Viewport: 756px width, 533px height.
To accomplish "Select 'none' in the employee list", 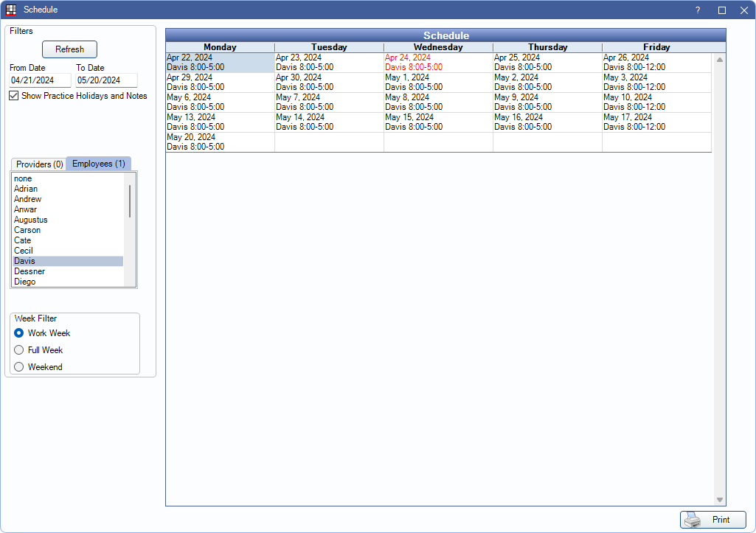I will click(23, 178).
